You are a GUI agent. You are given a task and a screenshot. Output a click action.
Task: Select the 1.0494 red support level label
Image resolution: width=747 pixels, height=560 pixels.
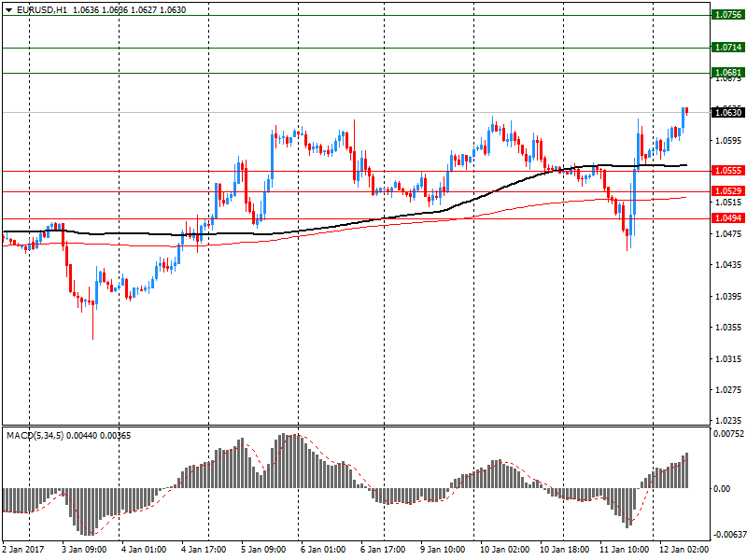(728, 218)
